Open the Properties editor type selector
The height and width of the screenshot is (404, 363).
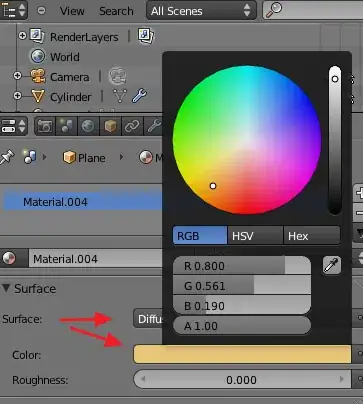click(x=13, y=126)
